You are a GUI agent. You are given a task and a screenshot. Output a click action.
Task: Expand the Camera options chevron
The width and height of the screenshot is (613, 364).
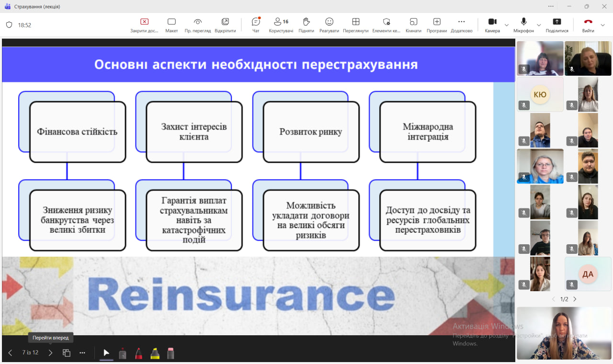point(507,25)
